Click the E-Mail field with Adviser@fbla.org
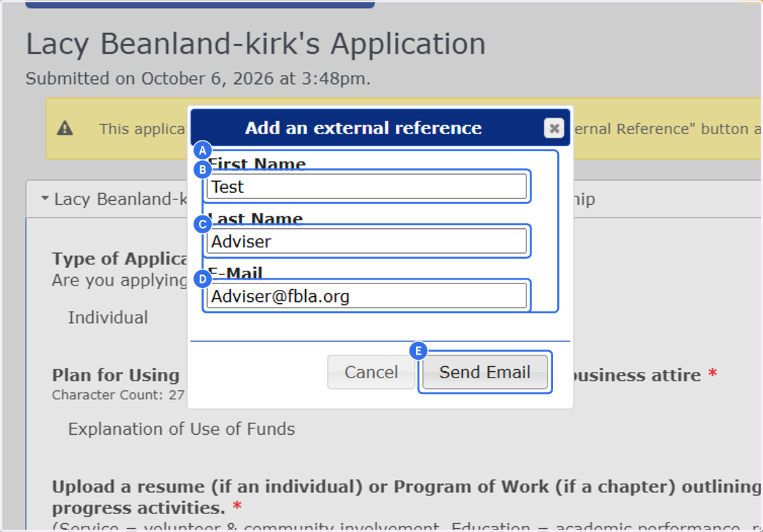 click(x=366, y=296)
